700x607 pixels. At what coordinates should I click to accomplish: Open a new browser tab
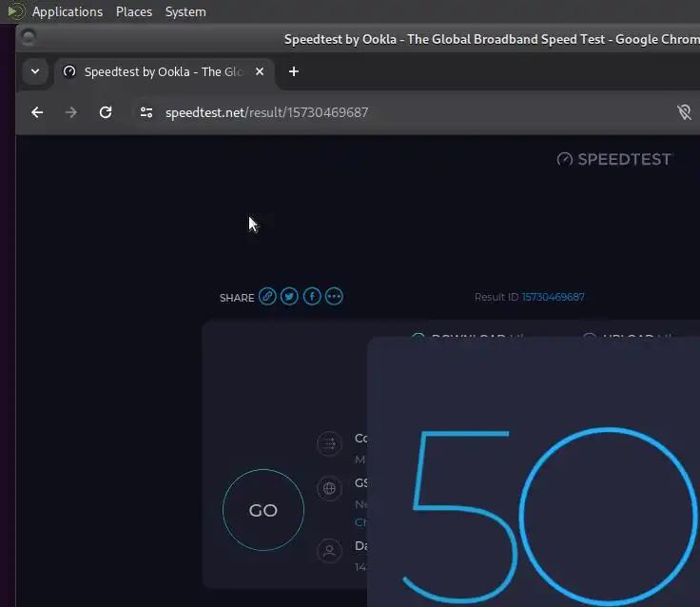point(294,71)
